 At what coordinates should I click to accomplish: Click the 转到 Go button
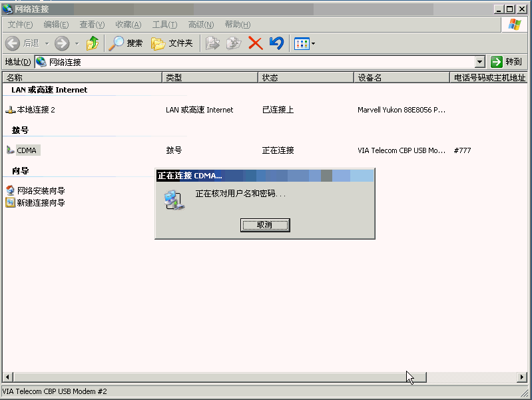pos(507,62)
